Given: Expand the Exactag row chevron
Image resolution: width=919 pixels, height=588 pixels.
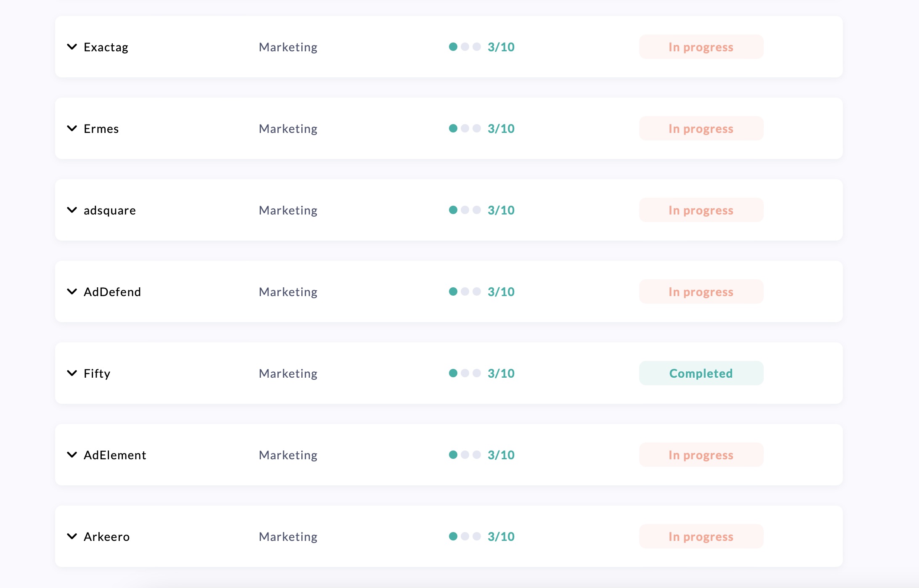Looking at the screenshot, I should [x=72, y=47].
